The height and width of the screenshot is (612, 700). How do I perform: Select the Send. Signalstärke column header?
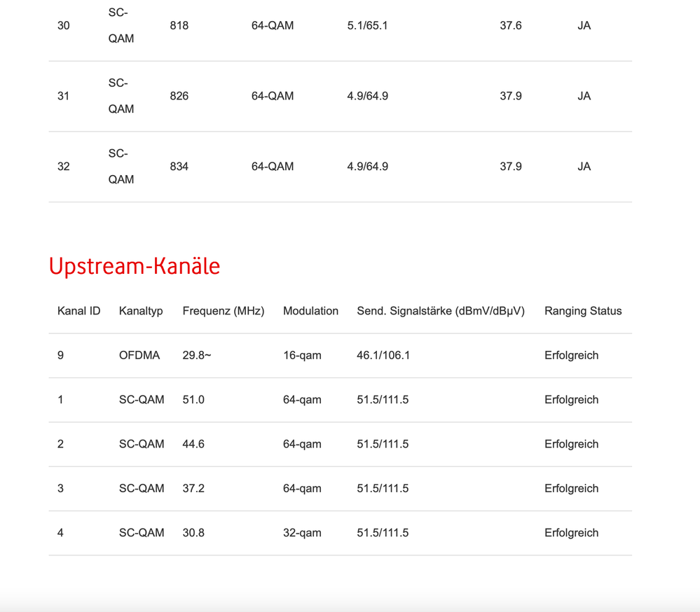tap(441, 311)
